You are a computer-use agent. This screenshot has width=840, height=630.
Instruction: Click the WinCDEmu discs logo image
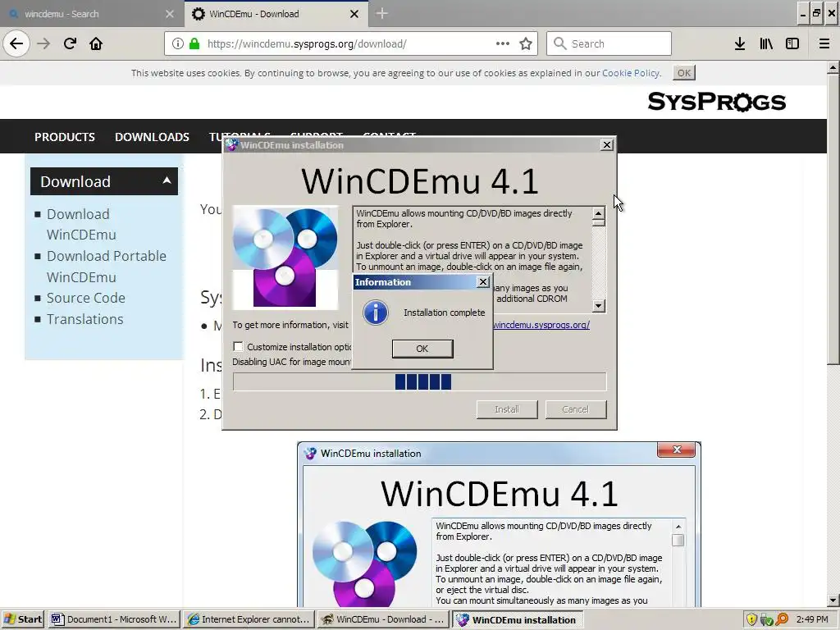tap(285, 257)
